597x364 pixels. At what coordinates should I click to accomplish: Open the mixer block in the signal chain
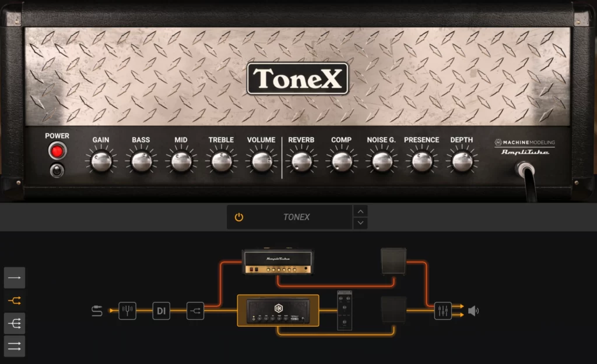[443, 311]
